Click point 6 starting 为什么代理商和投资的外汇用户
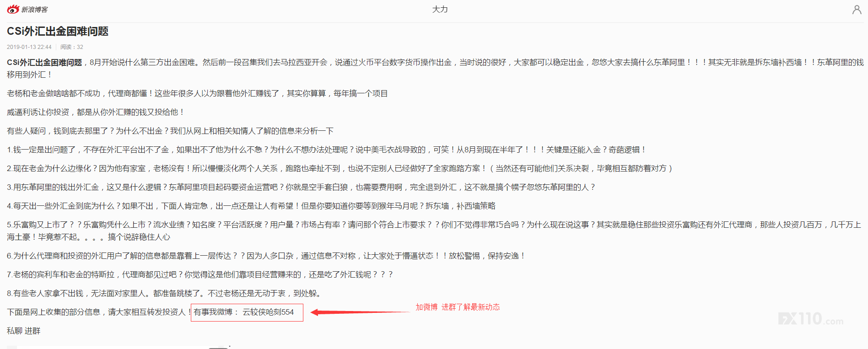Screen dimensions: 868x349 266,256
